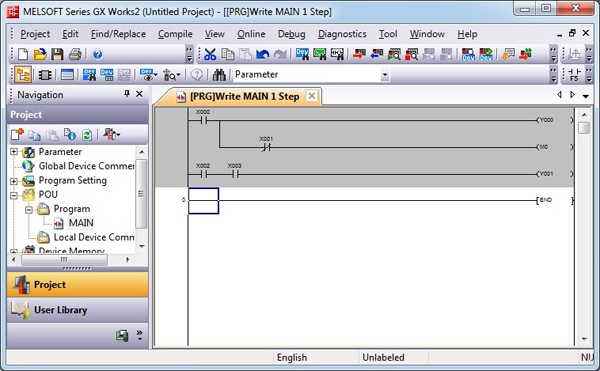The width and height of the screenshot is (600, 371).
Task: Save the project with floppy disk icon
Action: pyautogui.click(x=57, y=54)
